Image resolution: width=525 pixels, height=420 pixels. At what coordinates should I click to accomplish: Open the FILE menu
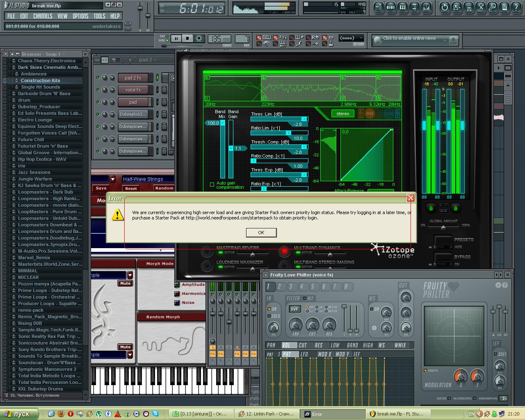[11, 16]
